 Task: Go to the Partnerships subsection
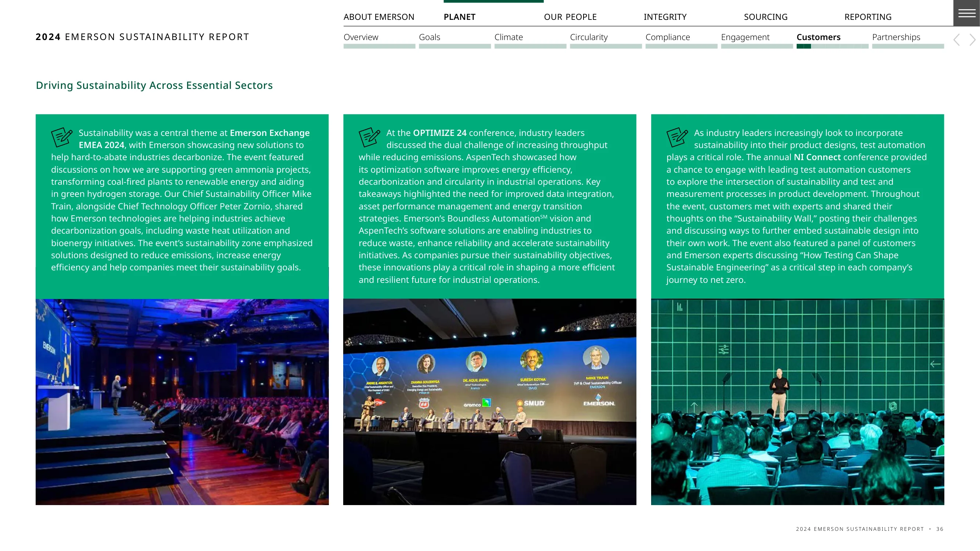[896, 37]
